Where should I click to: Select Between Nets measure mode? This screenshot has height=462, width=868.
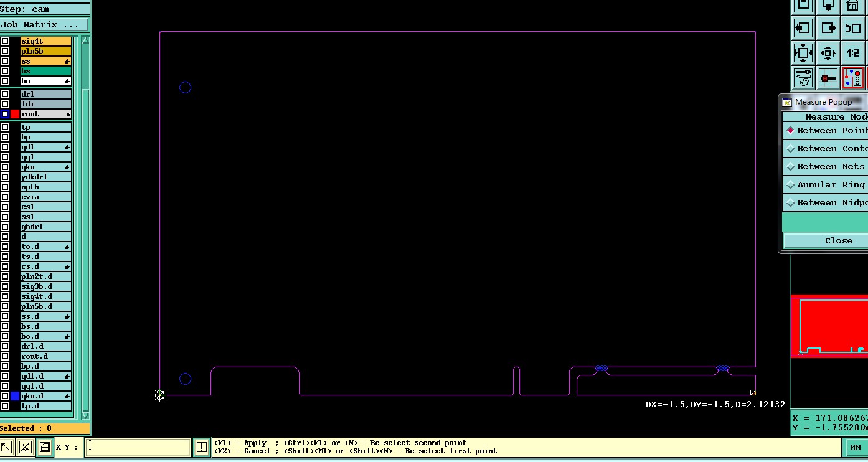click(x=826, y=166)
